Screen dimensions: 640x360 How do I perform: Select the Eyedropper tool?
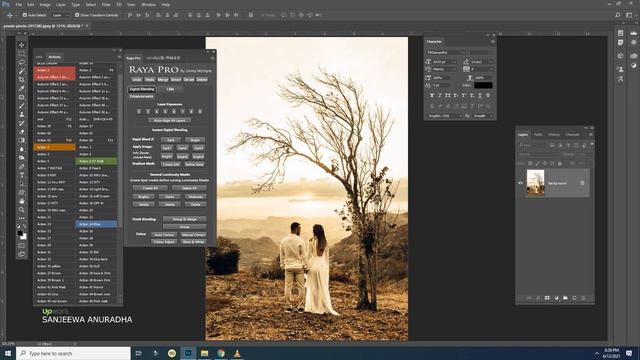point(22,88)
